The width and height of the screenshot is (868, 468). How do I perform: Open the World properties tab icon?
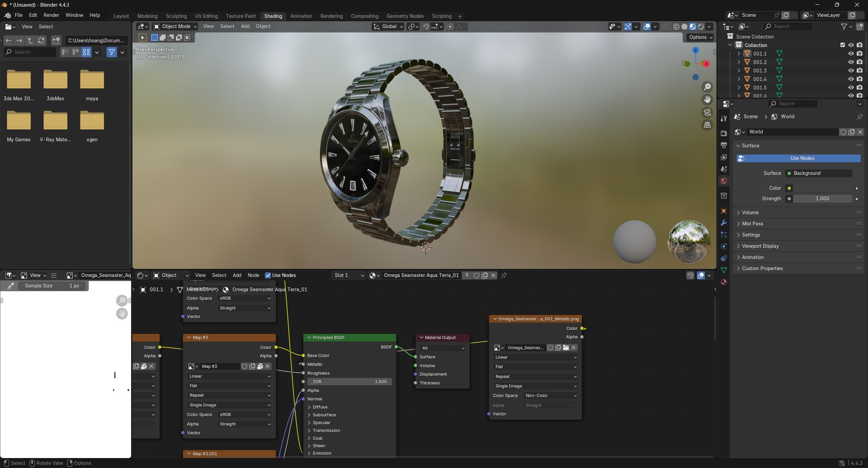click(x=724, y=181)
